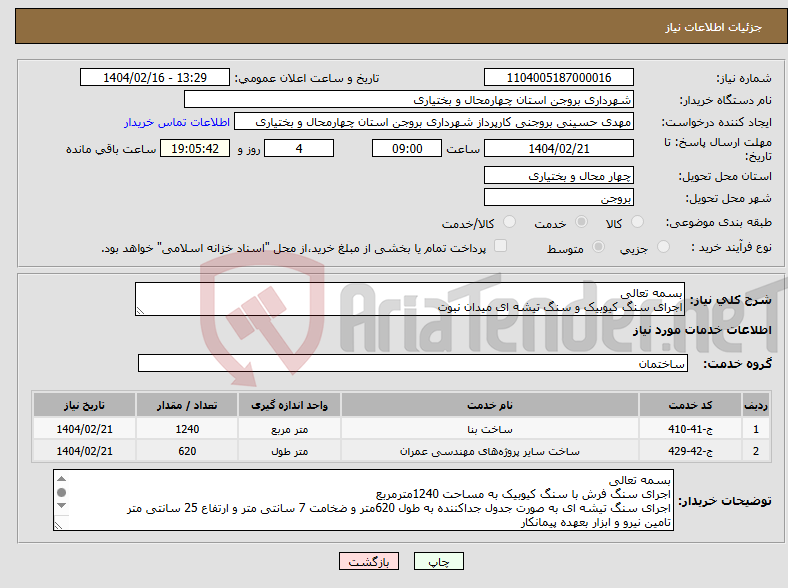Image resolution: width=788 pixels, height=588 pixels.
Task: Click the date cell in row 1
Action: point(84,429)
